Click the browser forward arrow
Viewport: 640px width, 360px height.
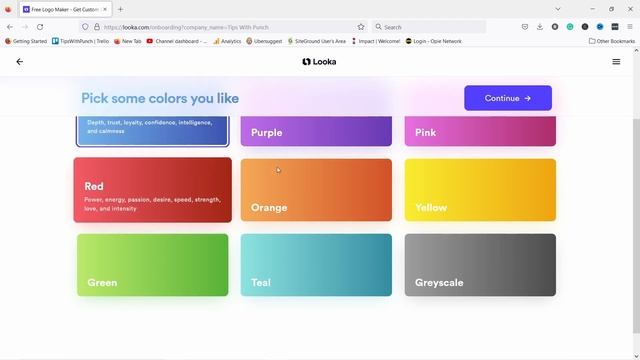pos(25,27)
